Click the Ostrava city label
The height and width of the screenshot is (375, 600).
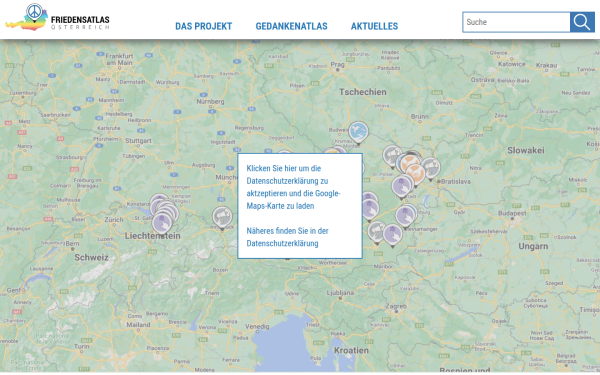[x=482, y=80]
